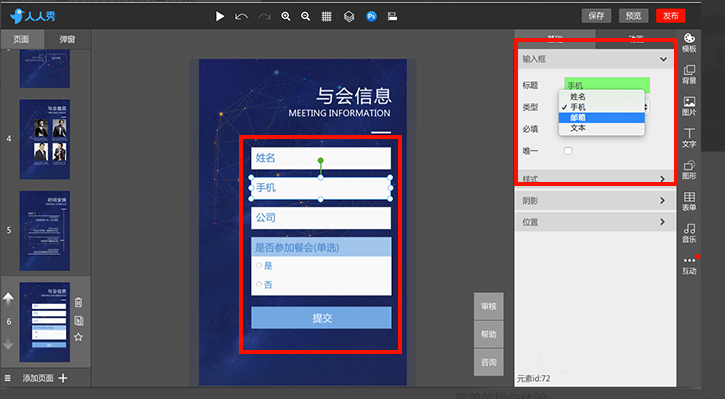
Task: Click the green rotation handle above 手机 field
Action: point(320,160)
